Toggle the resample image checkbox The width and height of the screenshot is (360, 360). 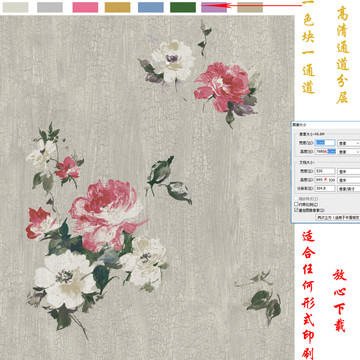(x=296, y=210)
